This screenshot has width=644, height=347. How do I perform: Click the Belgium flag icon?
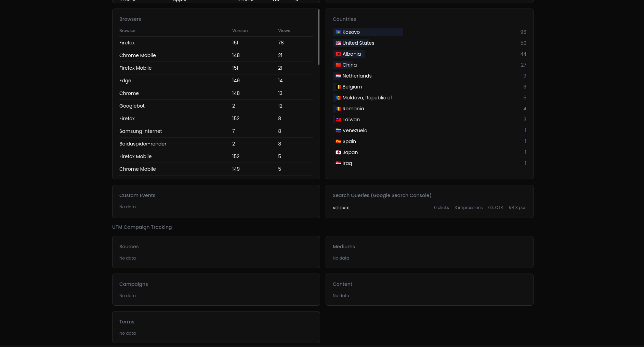click(x=338, y=87)
